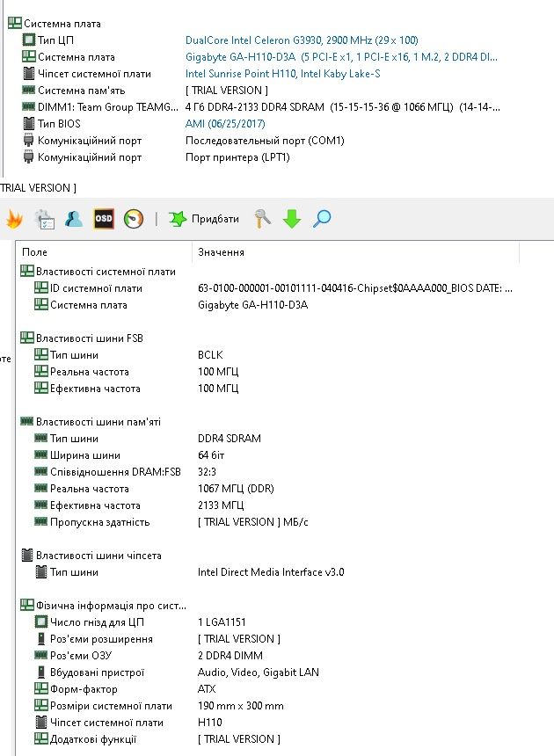Image resolution: width=554 pixels, height=756 pixels.
Task: Click the user profile toolbar icon
Action: click(x=74, y=219)
